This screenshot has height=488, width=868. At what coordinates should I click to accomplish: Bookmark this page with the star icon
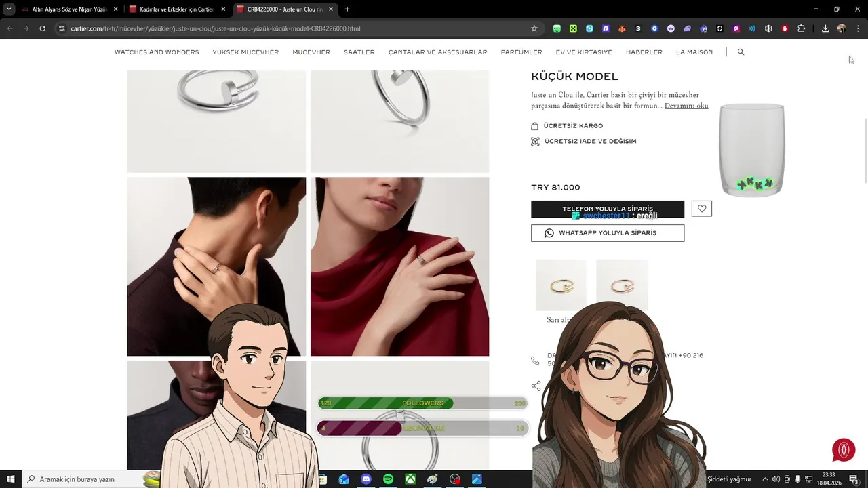coord(534,28)
